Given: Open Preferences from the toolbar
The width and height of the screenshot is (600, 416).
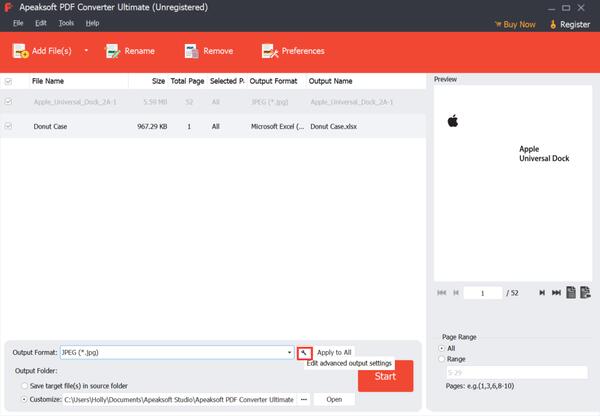Looking at the screenshot, I should 268,50.
